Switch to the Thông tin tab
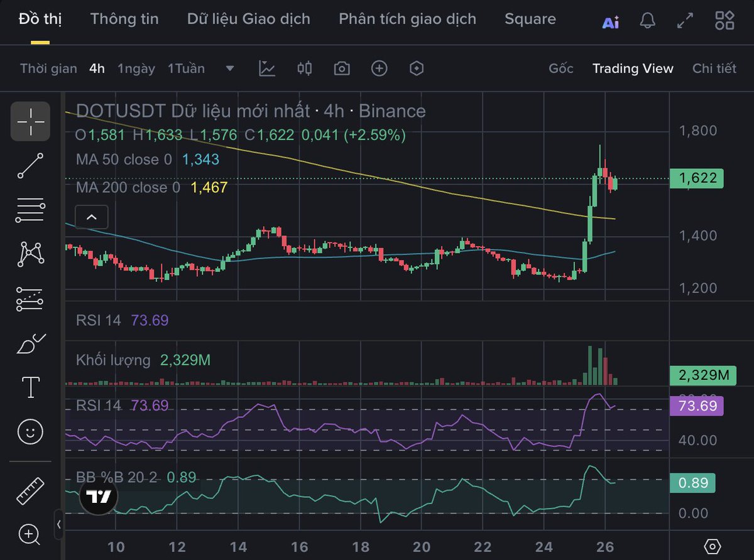The width and height of the screenshot is (754, 560). point(124,19)
